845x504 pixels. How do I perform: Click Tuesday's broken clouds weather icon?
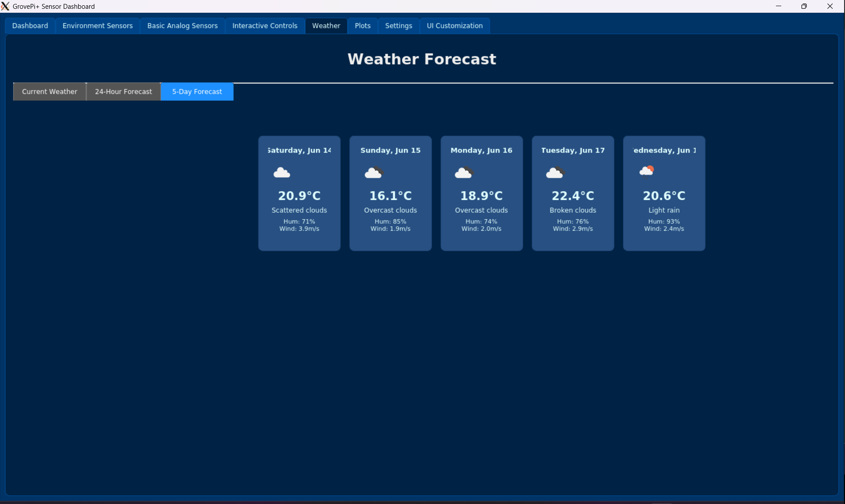[x=555, y=172]
